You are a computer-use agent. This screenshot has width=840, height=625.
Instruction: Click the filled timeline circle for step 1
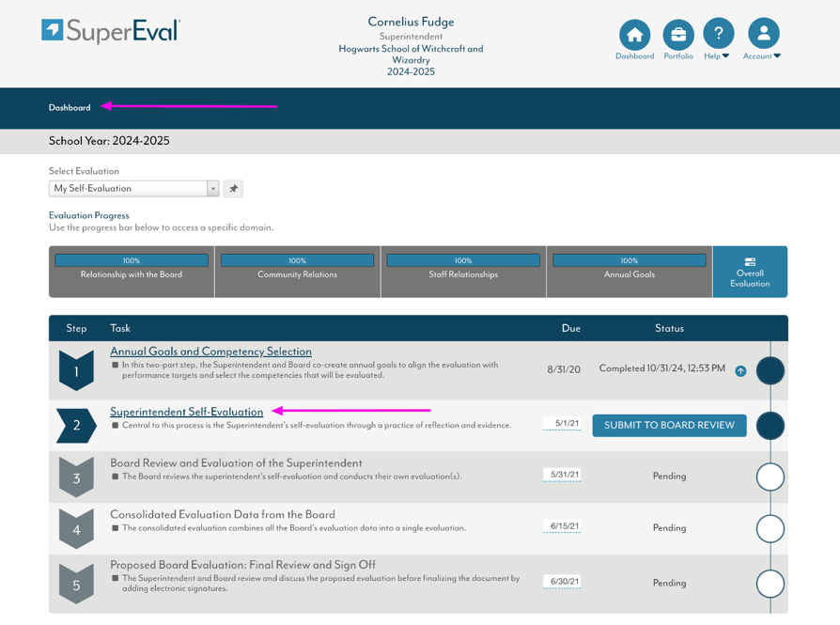pos(770,371)
